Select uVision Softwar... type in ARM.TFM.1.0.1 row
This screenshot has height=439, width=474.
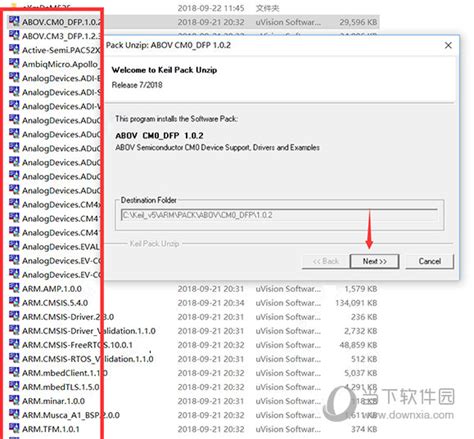(288, 429)
